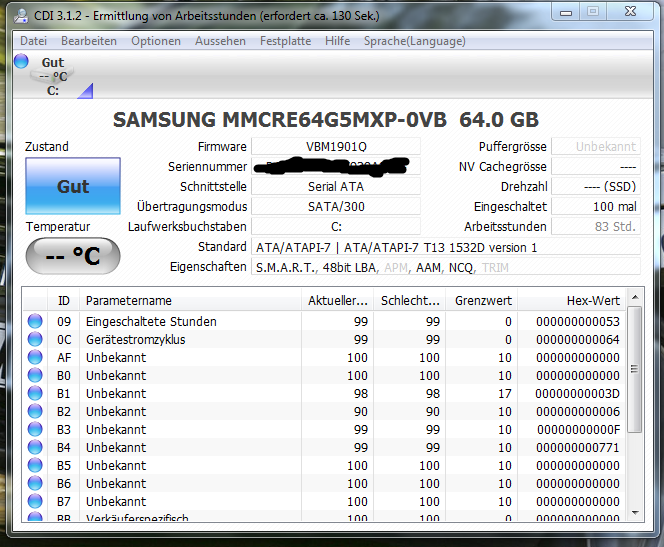Click the Arbeitsstunden field showing 83 Std.
The width and height of the screenshot is (664, 547).
click(596, 227)
